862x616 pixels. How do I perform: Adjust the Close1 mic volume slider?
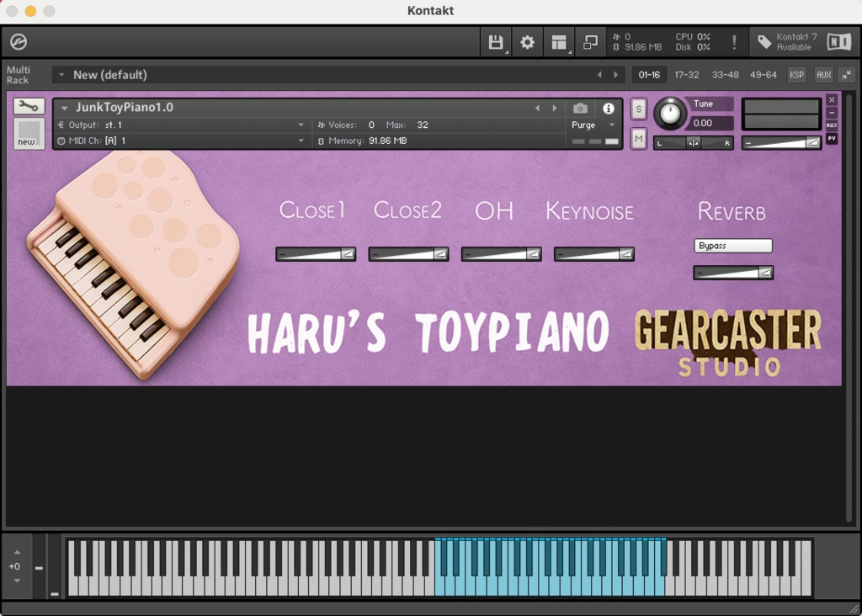click(316, 254)
